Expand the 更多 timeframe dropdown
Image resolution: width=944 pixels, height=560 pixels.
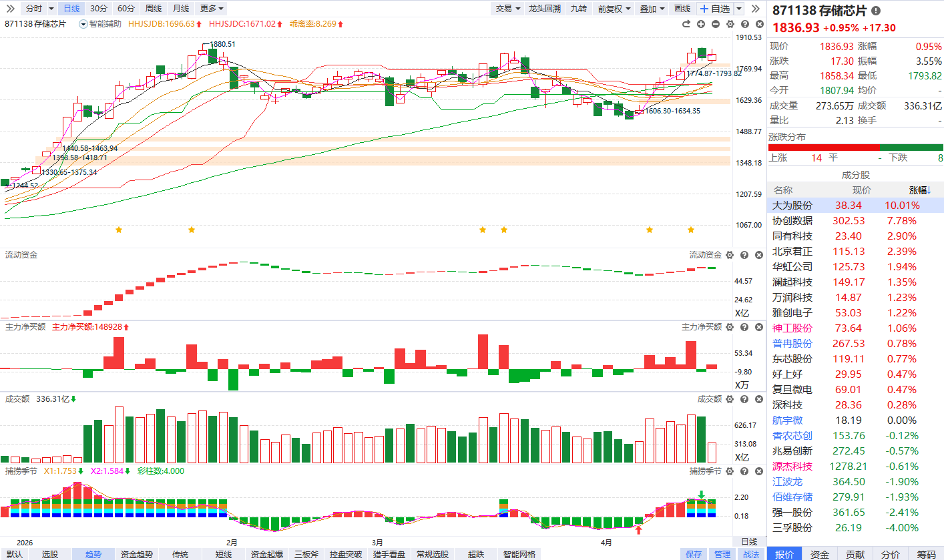212,9
